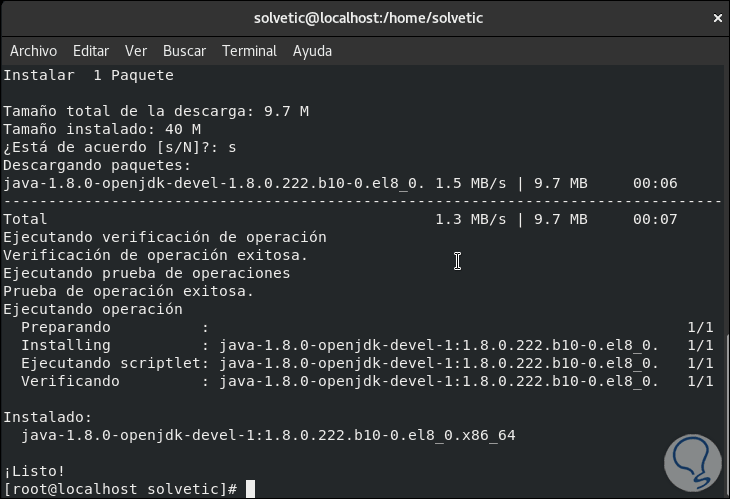This screenshot has width=730, height=499.
Task: Open the Ayuda help menu
Action: [x=312, y=51]
